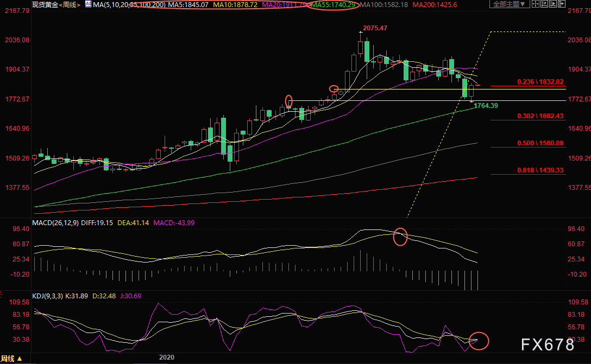Click the 0.618 \ 1439.33 Fibonacci level label

(540, 170)
